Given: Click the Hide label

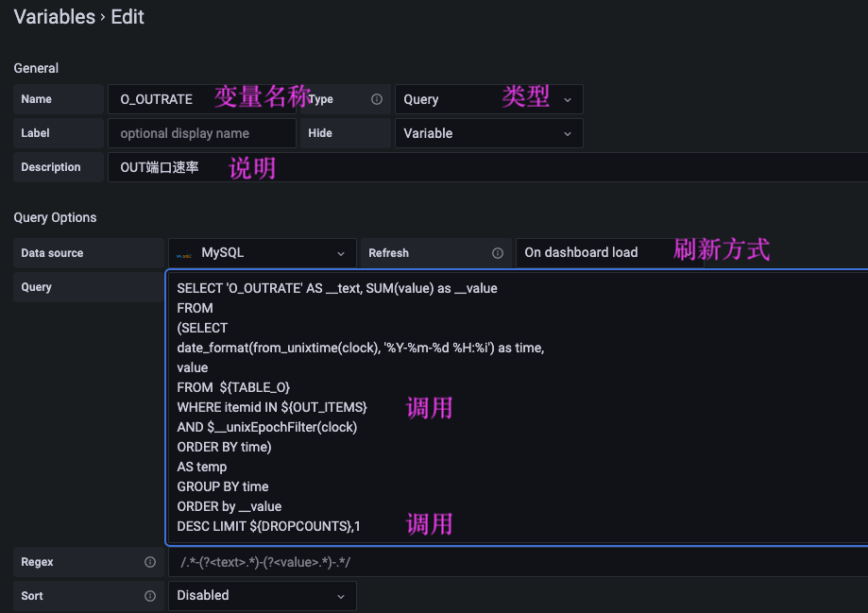Looking at the screenshot, I should pos(320,133).
